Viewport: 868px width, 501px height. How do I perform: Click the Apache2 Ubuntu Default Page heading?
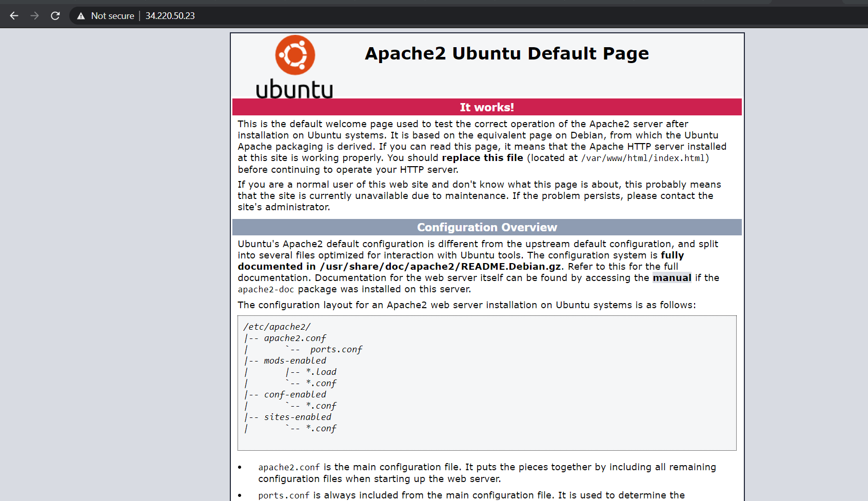507,53
